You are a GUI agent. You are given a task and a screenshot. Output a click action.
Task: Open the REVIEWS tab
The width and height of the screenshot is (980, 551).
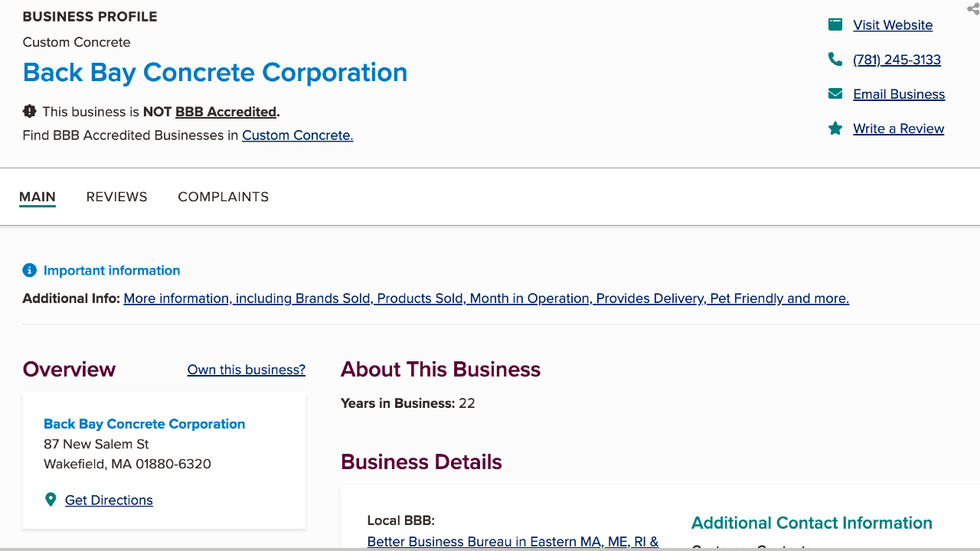(117, 197)
